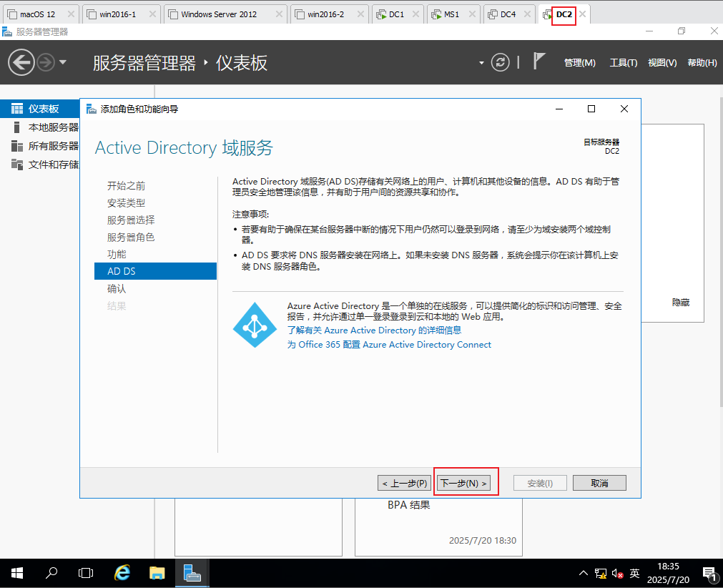Open the Action Center notification icon
The height and width of the screenshot is (588, 723).
(709, 573)
